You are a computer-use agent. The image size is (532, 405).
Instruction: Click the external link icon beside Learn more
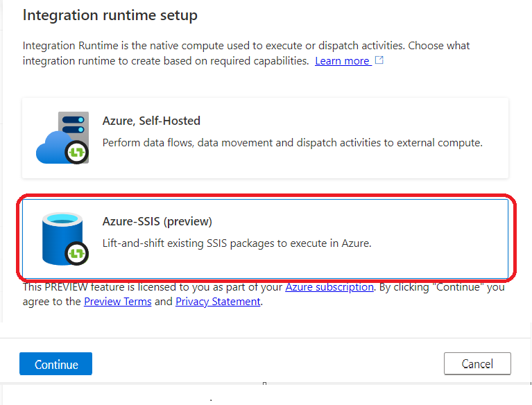379,60
